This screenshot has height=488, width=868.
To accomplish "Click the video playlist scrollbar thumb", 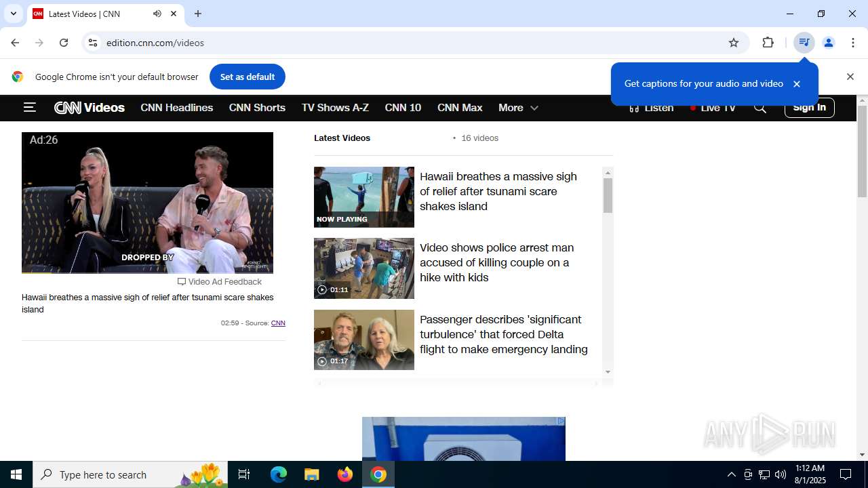I will 608,195.
